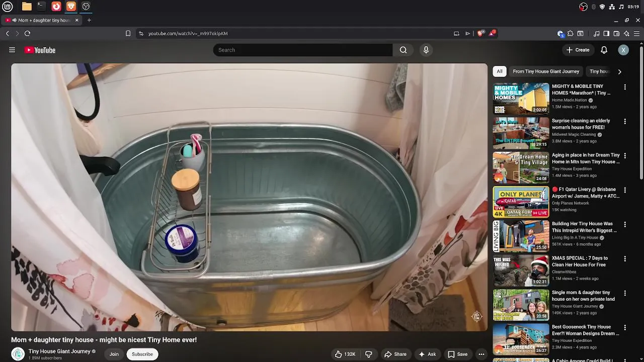The image size is (644, 362).
Task: Join the Tiny House Giant Journey channel
Action: coord(114,354)
